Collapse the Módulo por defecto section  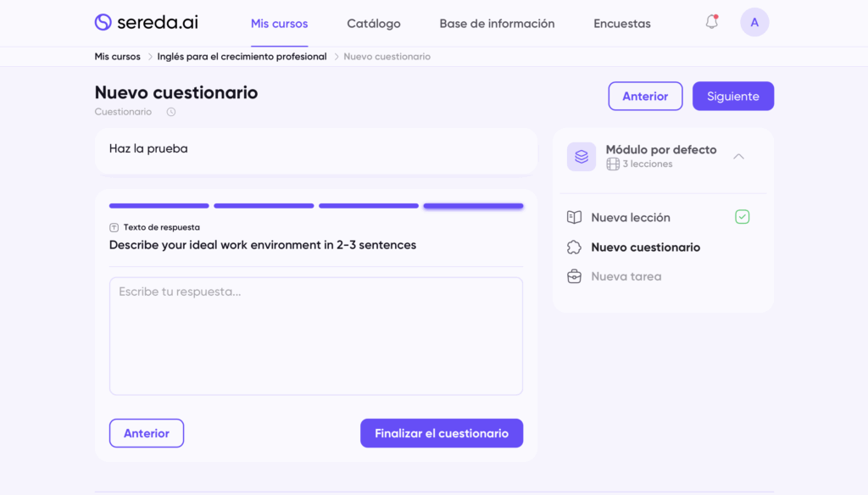[x=738, y=157]
